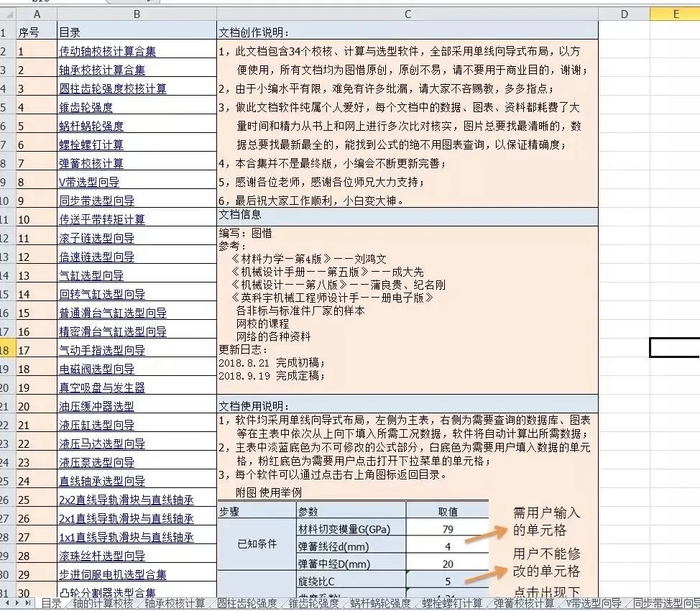
Task: Click the active outlined cell in column E
Action: coord(675,347)
